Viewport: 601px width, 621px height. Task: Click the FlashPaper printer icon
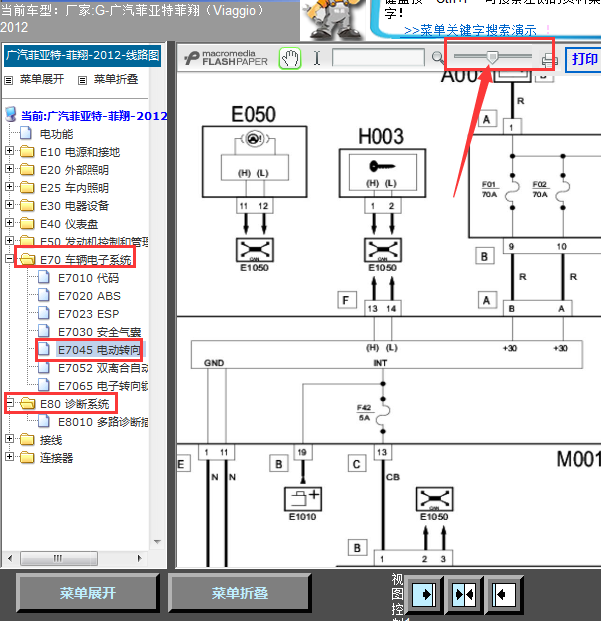549,60
